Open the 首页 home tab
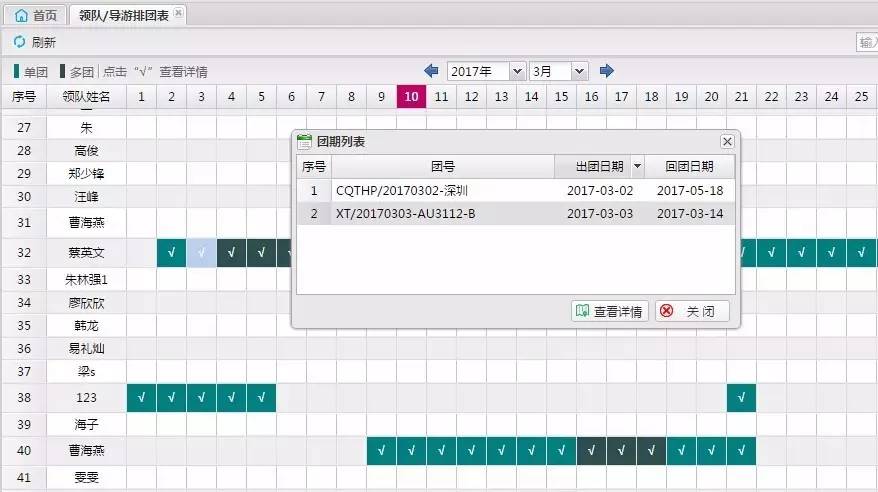This screenshot has height=492, width=878. point(36,15)
